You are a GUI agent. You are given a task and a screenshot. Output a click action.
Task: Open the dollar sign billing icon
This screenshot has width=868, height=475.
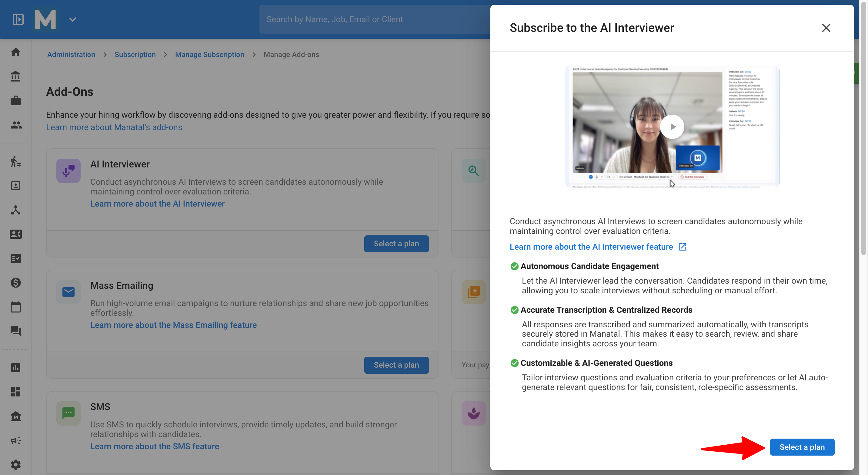click(x=15, y=282)
